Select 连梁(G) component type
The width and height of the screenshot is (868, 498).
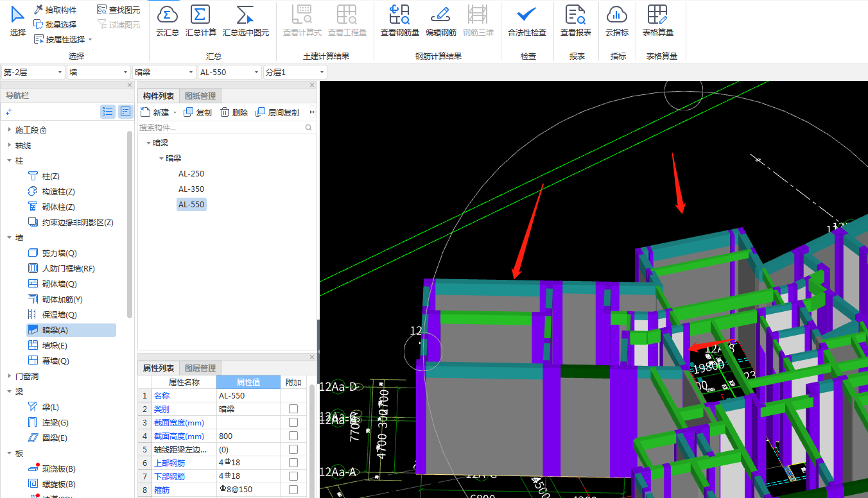[x=48, y=422]
